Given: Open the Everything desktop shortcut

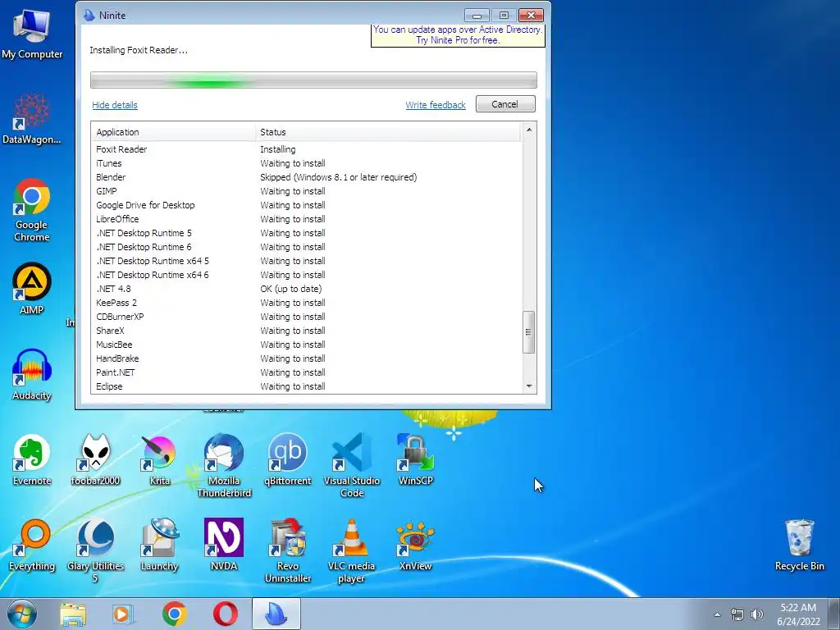Looking at the screenshot, I should 32,545.
